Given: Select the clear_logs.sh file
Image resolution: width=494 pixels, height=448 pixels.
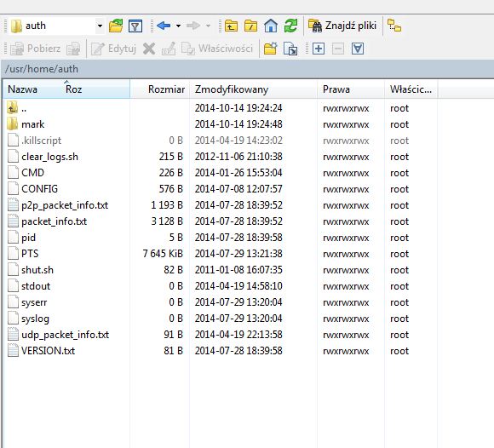Looking at the screenshot, I should [221, 157].
